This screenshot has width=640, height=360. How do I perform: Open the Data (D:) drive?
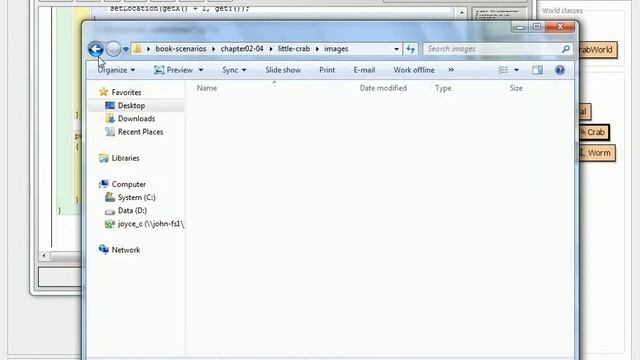pyautogui.click(x=132, y=211)
